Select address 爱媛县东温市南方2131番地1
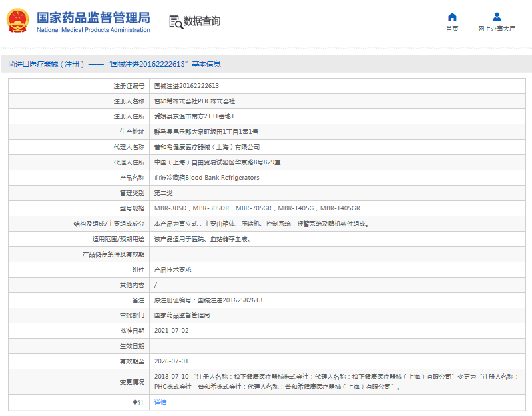This screenshot has width=532, height=416. click(194, 116)
